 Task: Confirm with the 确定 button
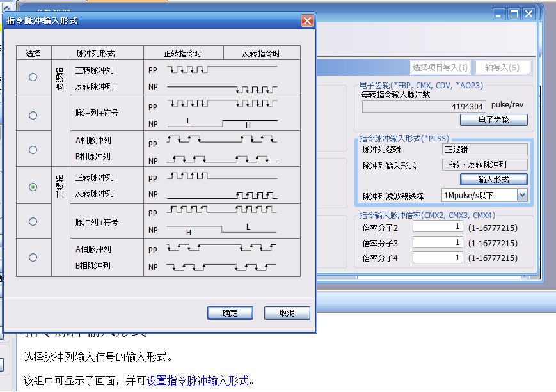pyautogui.click(x=230, y=313)
